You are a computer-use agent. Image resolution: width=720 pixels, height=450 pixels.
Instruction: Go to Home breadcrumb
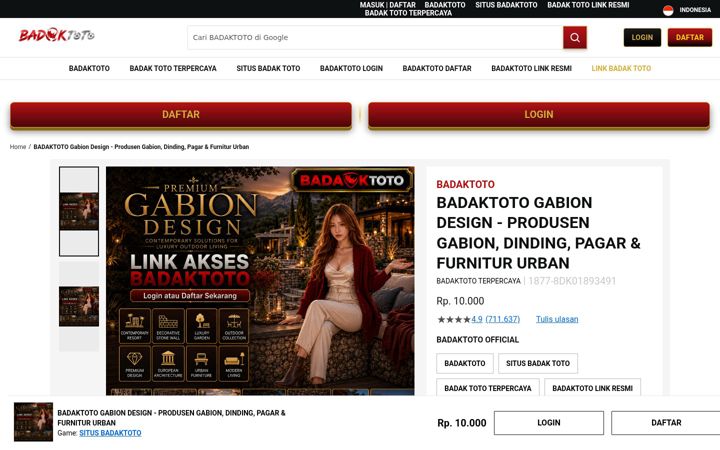point(18,147)
